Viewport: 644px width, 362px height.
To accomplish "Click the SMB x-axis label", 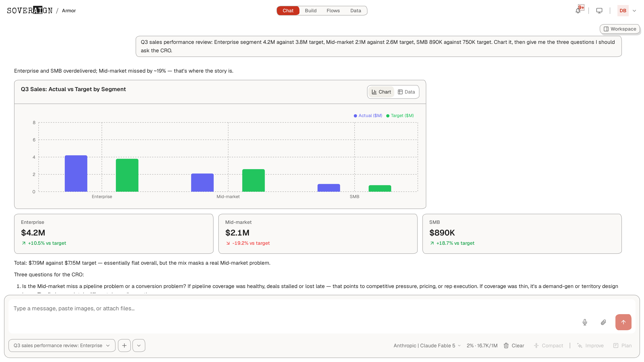I will 354,197.
